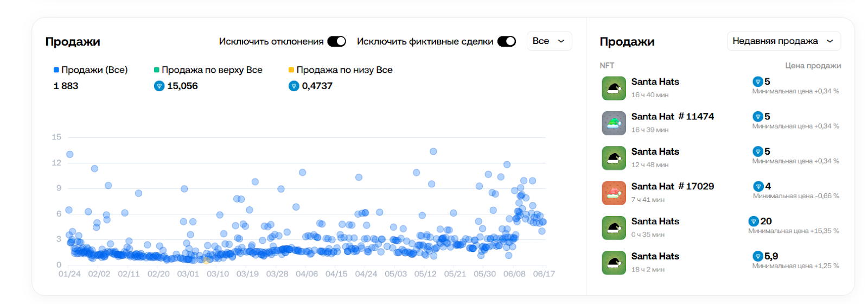
Task: Open the "Все" filter dropdown
Action: 549,41
